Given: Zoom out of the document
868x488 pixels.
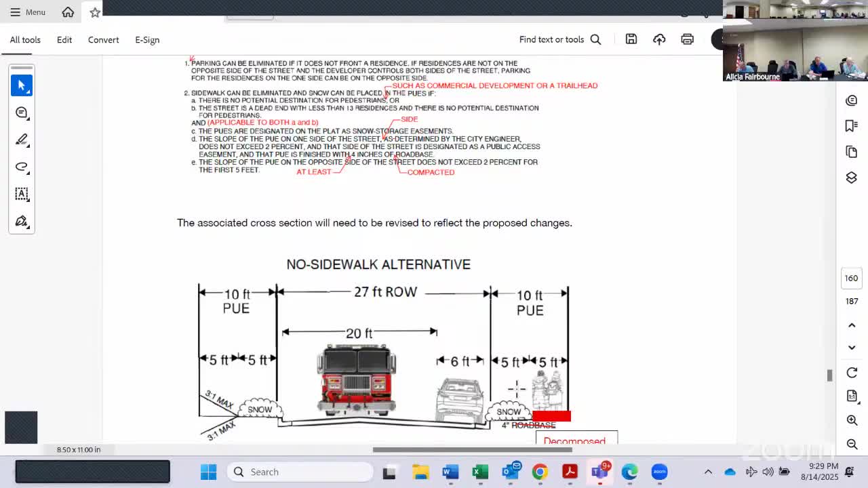Looking at the screenshot, I should click(x=852, y=444).
